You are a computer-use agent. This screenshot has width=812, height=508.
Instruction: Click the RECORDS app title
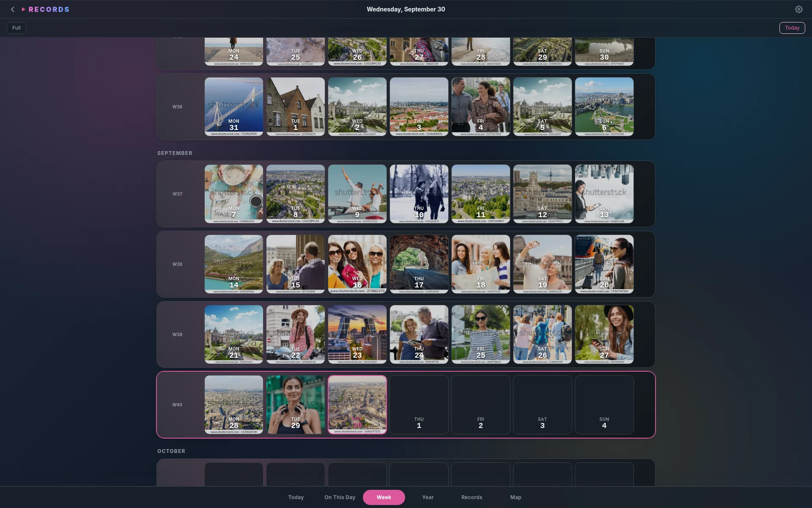(x=49, y=9)
